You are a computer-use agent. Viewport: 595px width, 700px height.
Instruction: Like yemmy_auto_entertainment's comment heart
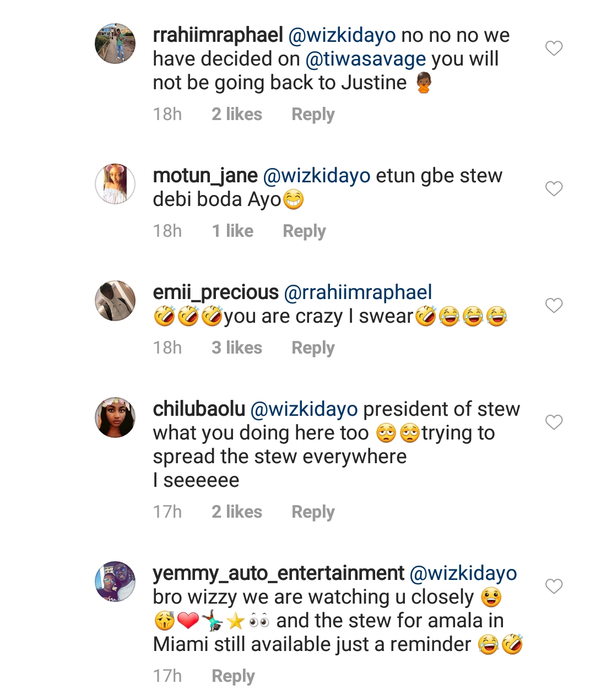pos(554,587)
